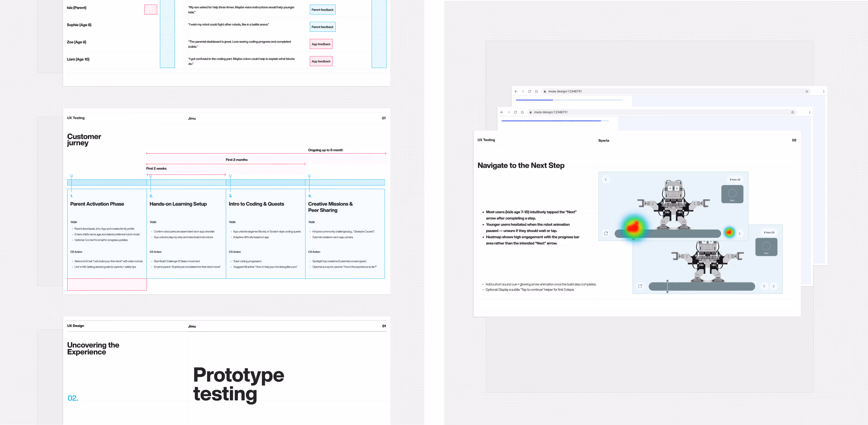Click reload icon in the front browser window
This screenshot has height=425, width=868.
coord(515,112)
